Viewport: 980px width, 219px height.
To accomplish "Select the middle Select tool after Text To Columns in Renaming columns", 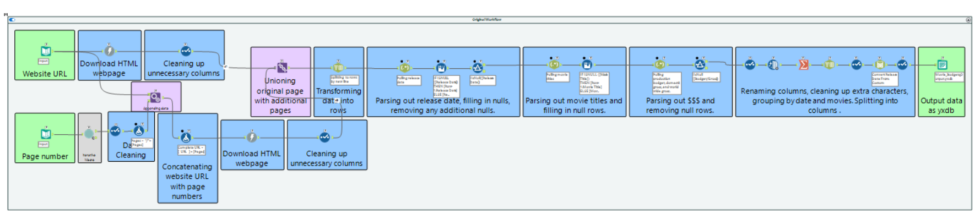I will (x=856, y=64).
